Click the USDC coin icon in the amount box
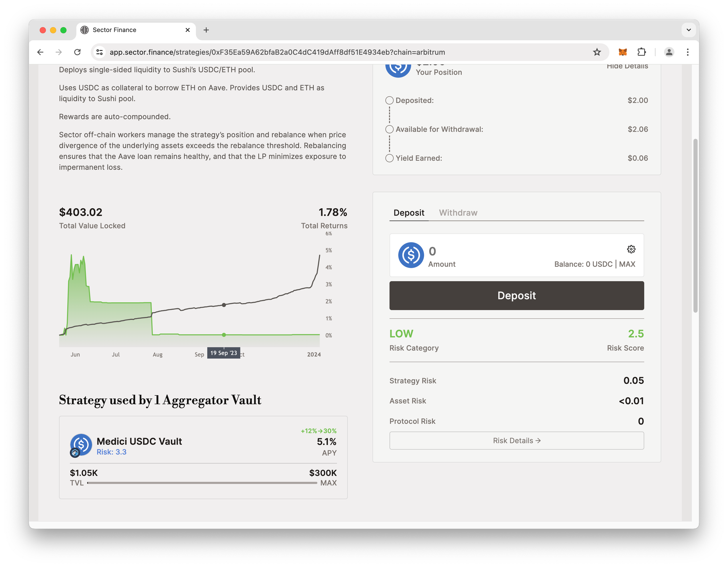Viewport: 728px width, 567px height. pyautogui.click(x=411, y=255)
